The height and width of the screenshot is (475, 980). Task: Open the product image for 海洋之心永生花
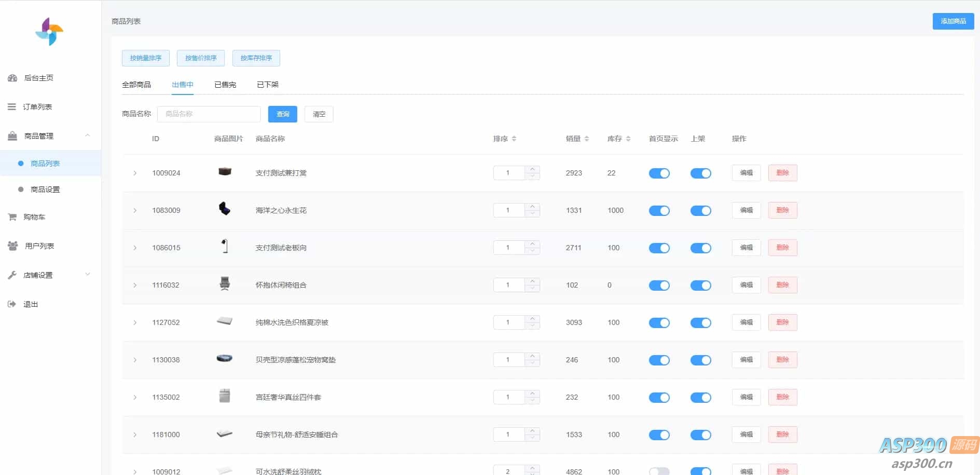pyautogui.click(x=225, y=209)
